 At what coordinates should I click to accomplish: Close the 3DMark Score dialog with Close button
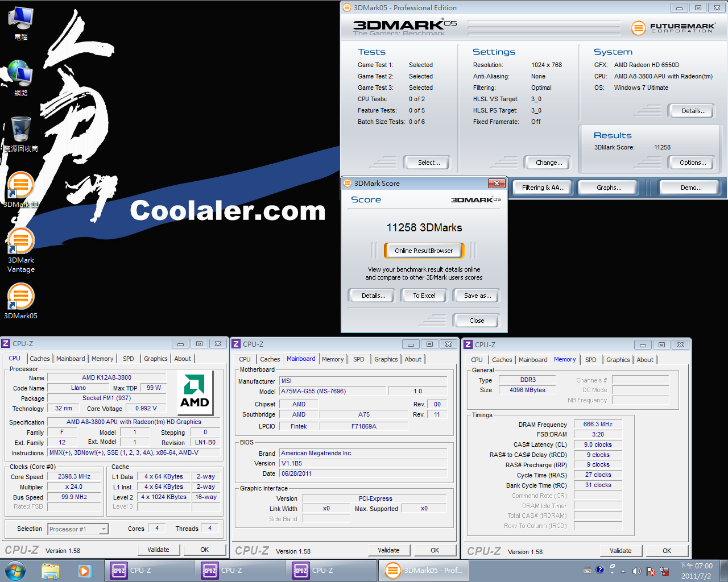pyautogui.click(x=477, y=321)
